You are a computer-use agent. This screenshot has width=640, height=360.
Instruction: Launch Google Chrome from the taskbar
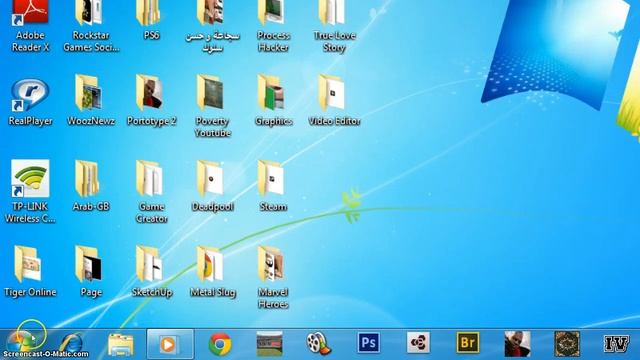pos(220,344)
